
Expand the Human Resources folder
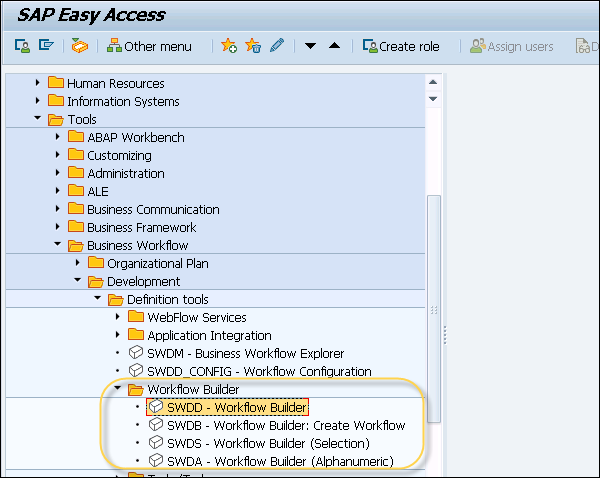click(38, 82)
